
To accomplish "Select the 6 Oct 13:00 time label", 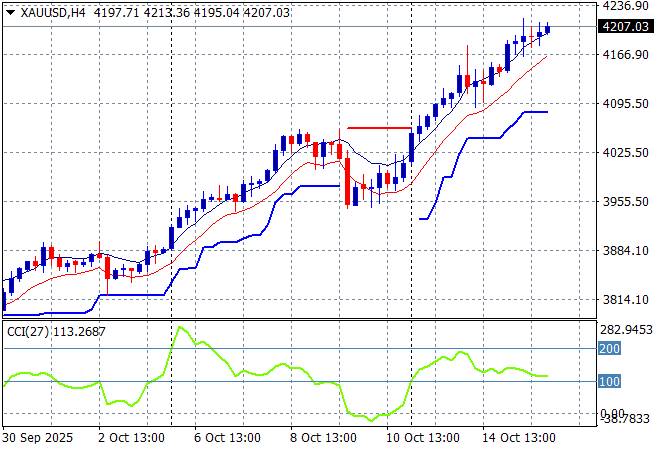I will pos(226,437).
